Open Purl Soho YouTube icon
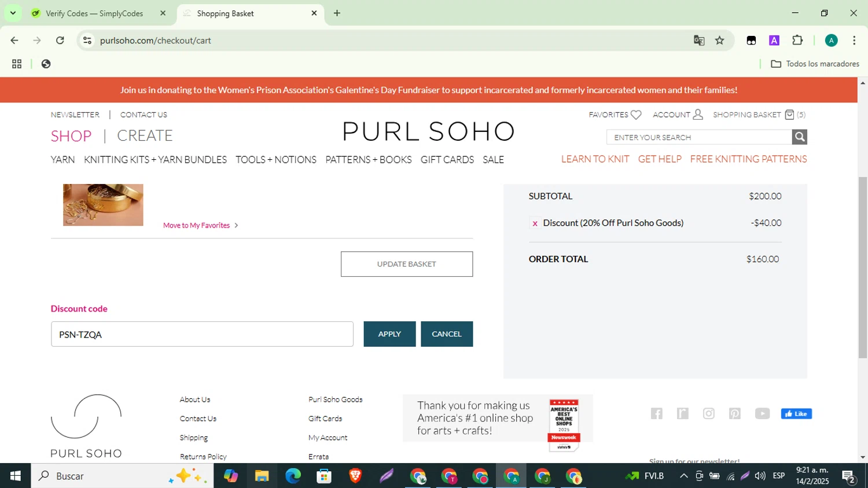 tap(762, 413)
